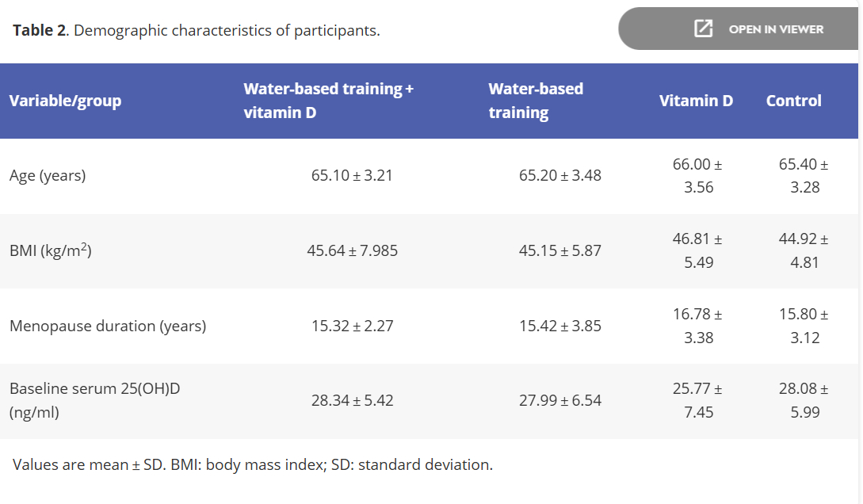The image size is (863, 504).
Task: Select the BMI value 45.64 ± 7.985
Action: (352, 251)
